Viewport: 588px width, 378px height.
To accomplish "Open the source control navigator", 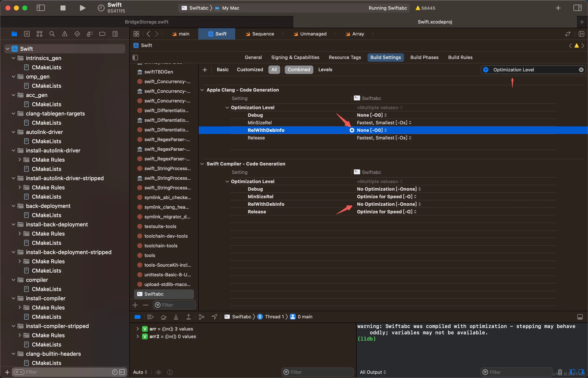I will coord(27,34).
